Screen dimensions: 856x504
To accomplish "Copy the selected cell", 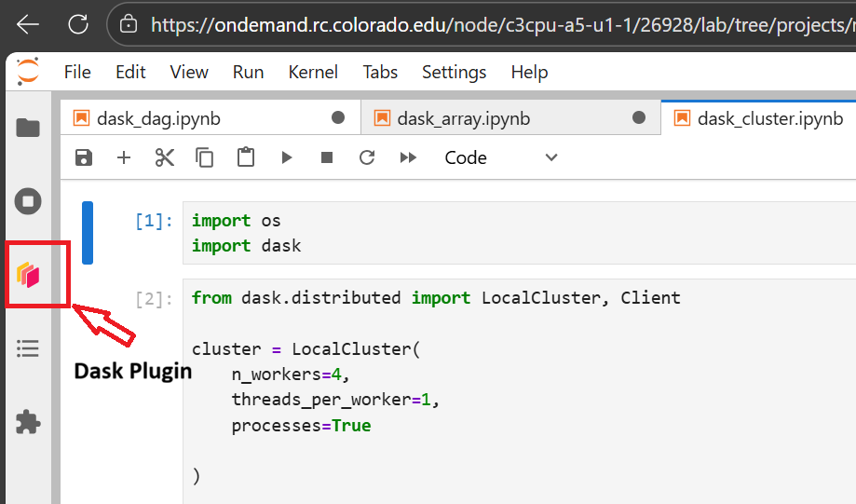I will (x=205, y=157).
